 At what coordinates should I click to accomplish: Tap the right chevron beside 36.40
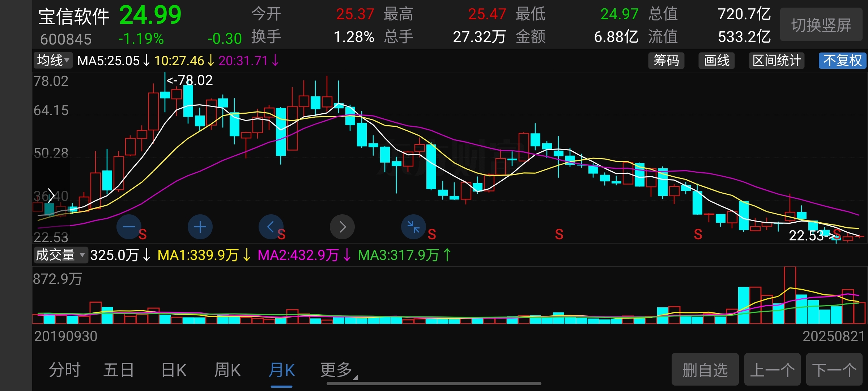pyautogui.click(x=51, y=195)
